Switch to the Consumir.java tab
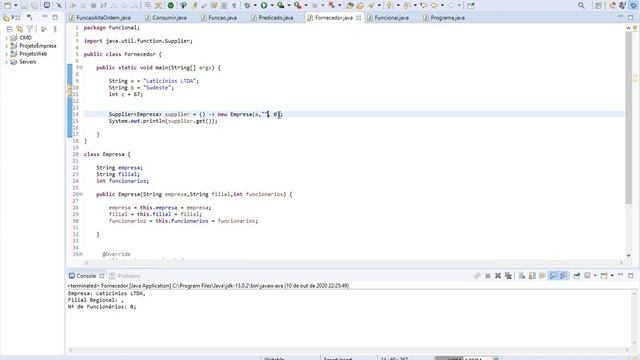Screen dimensions: 640x360 (166, 18)
